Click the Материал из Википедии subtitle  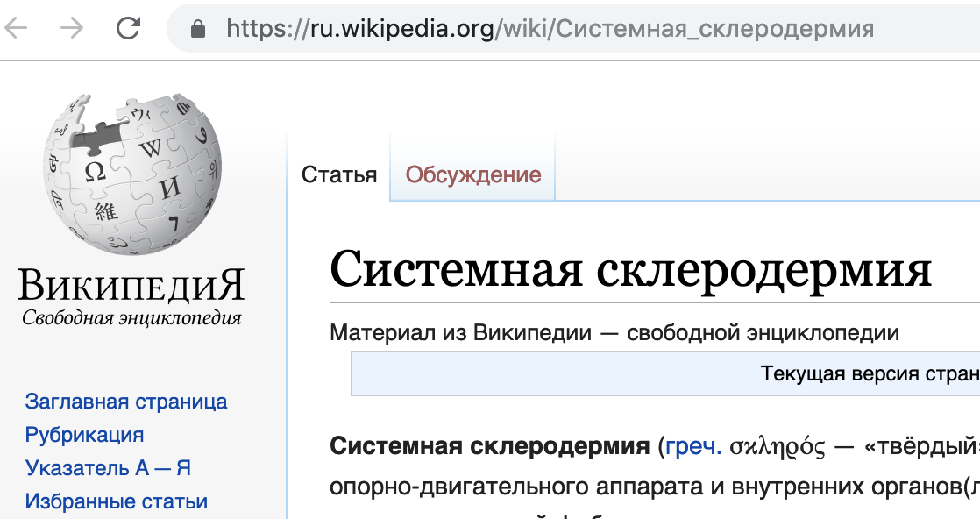614,333
